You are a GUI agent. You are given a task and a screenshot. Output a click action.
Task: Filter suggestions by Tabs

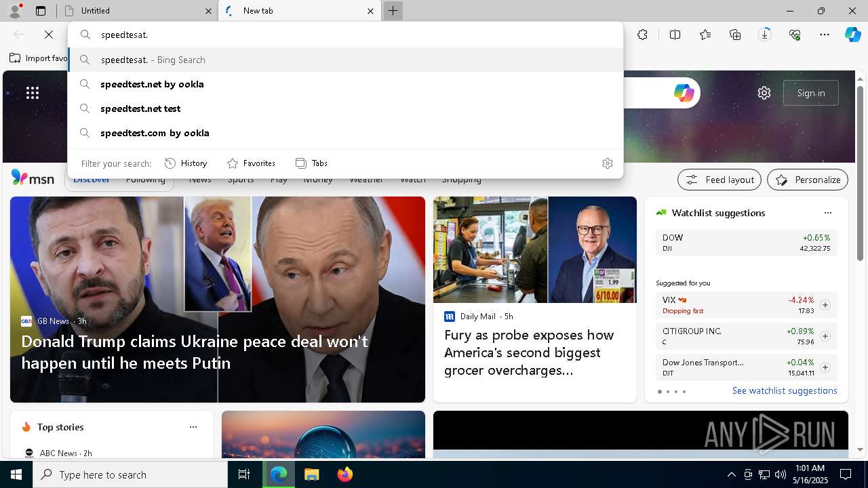coord(311,163)
